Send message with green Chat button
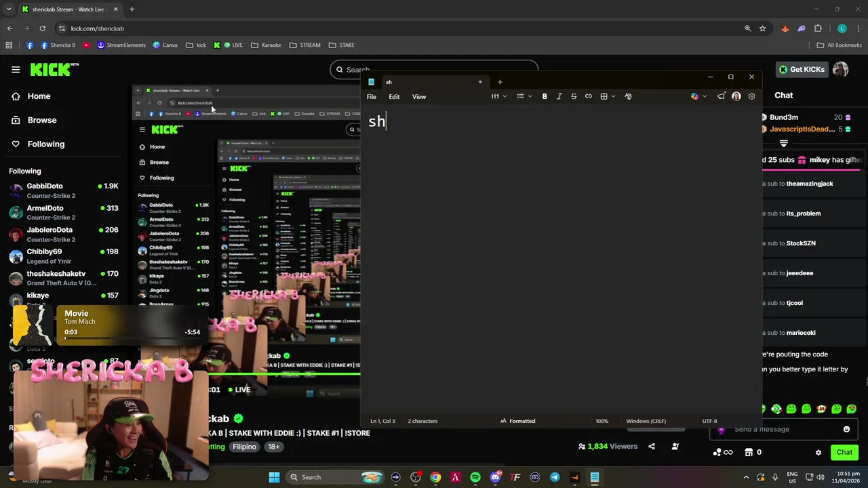 [x=844, y=452]
